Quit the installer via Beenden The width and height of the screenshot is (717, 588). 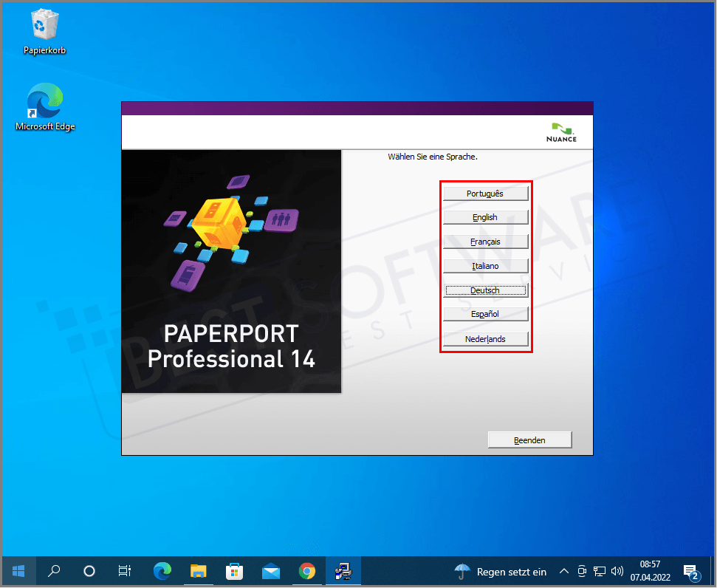click(x=529, y=440)
